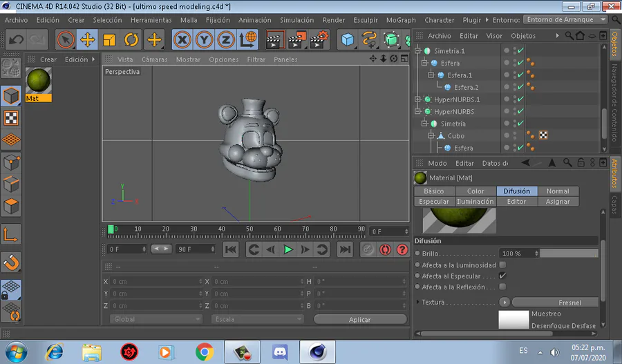Open the spline pen tool icon
The height and width of the screenshot is (364, 622).
pyautogui.click(x=369, y=39)
